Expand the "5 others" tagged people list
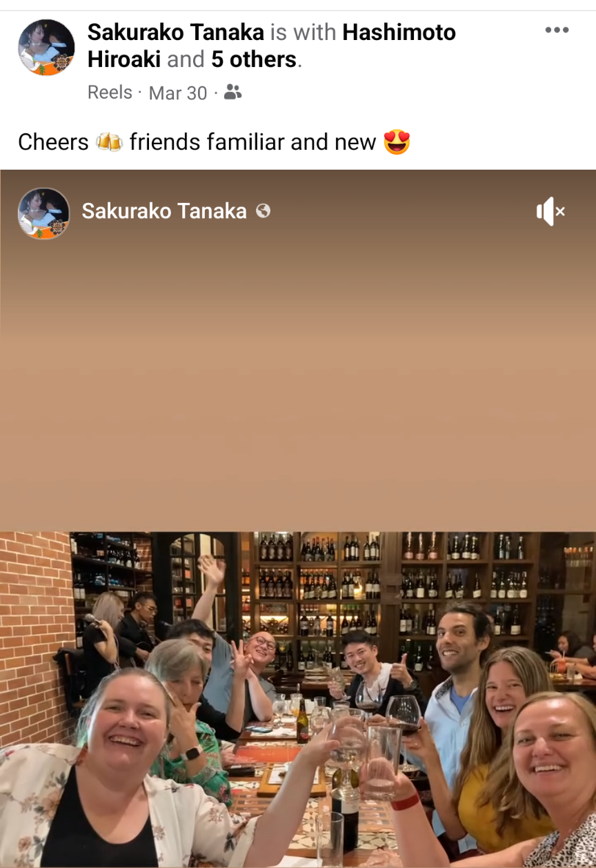The height and width of the screenshot is (868, 596). pos(254,59)
